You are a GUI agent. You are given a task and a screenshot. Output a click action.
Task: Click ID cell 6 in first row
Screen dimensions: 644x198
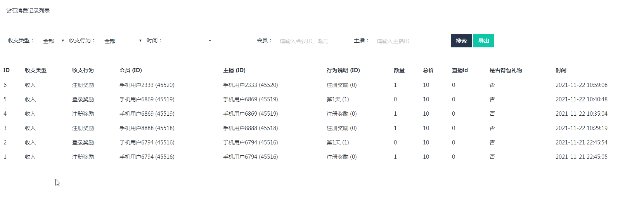[5, 85]
